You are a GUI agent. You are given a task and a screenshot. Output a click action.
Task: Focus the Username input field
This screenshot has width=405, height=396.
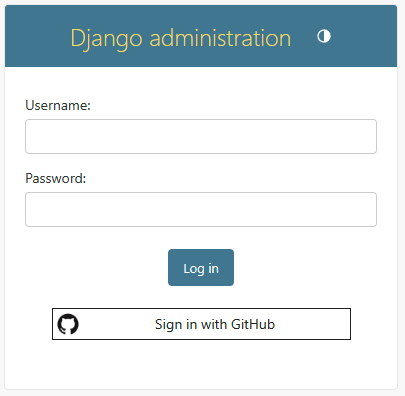coord(201,136)
